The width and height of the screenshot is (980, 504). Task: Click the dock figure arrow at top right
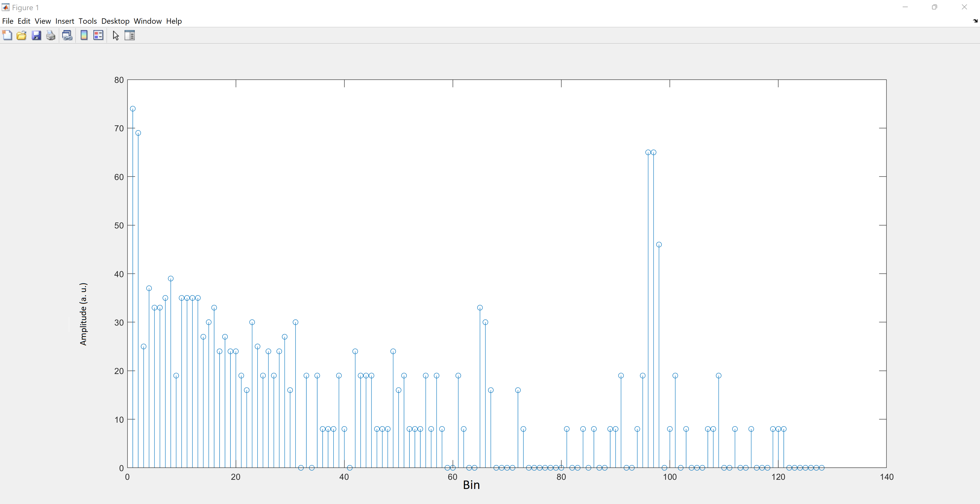coord(975,21)
